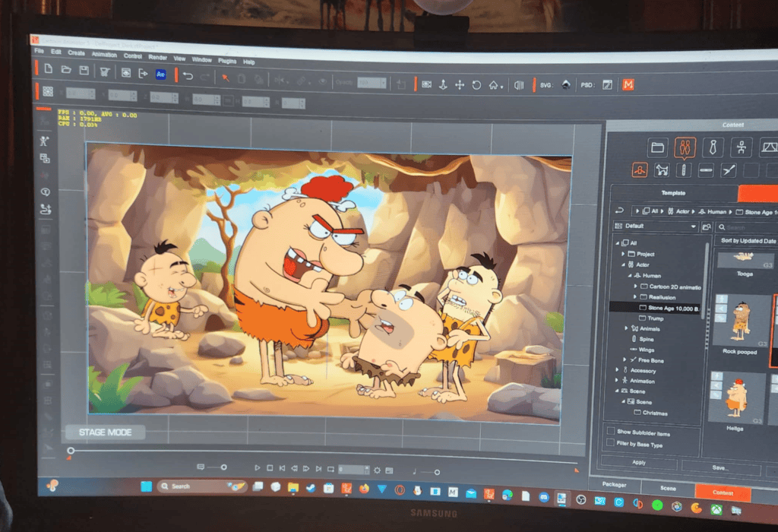Save the project with the disk icon
The width and height of the screenshot is (778, 532).
[x=84, y=71]
